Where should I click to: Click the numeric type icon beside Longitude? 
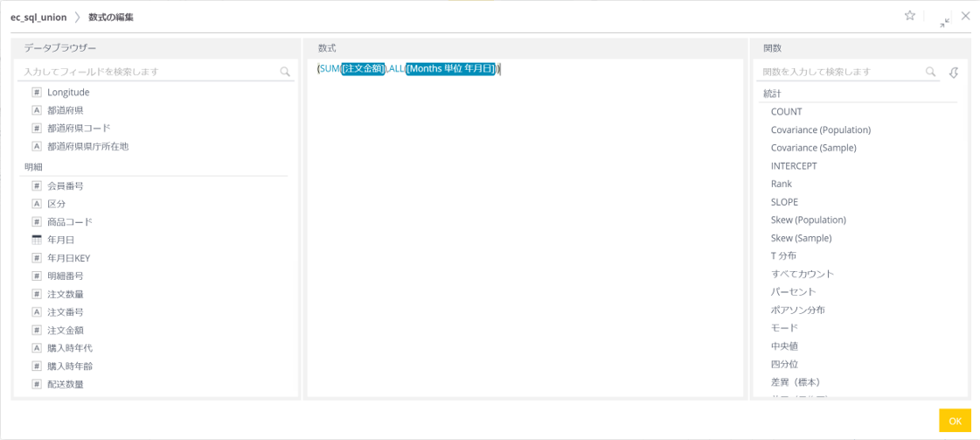tap(37, 93)
